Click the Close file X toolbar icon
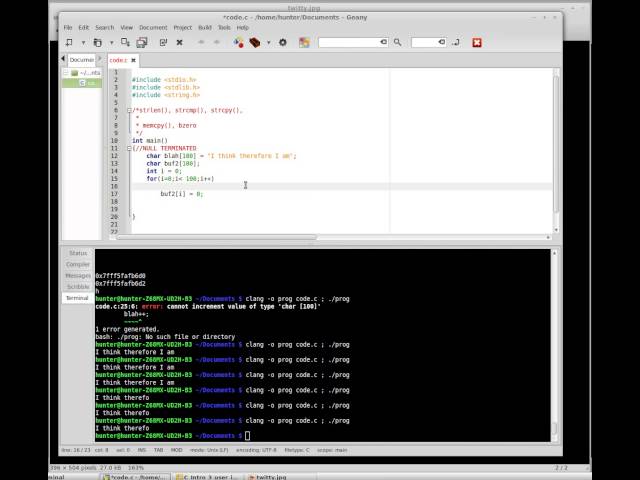 point(179,42)
